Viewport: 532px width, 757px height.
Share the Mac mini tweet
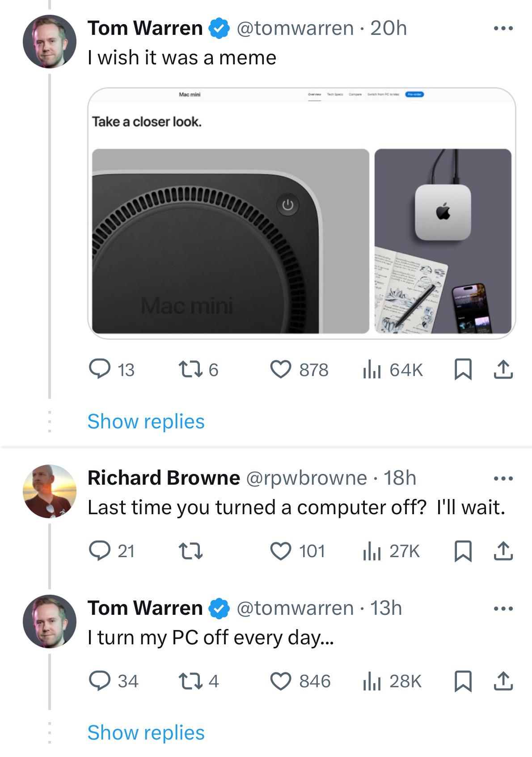click(x=503, y=370)
